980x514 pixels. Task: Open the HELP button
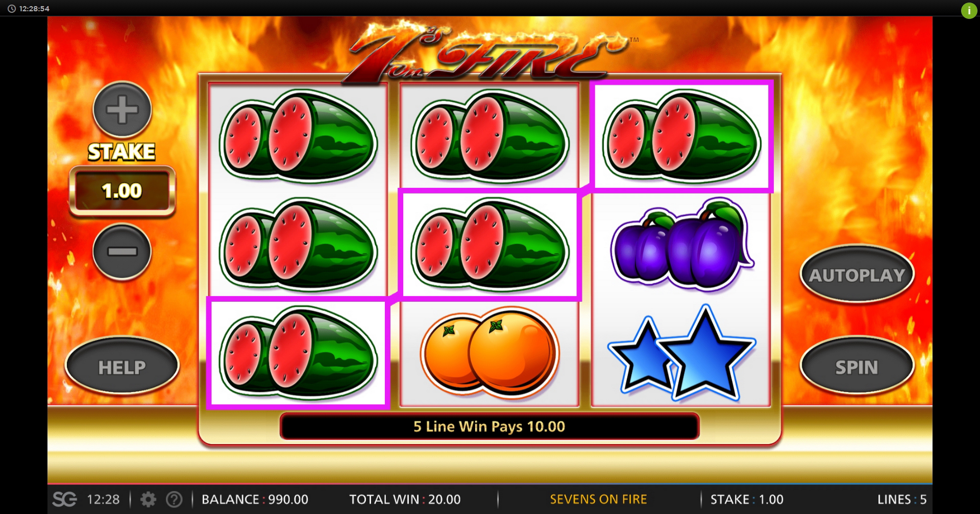coord(122,366)
